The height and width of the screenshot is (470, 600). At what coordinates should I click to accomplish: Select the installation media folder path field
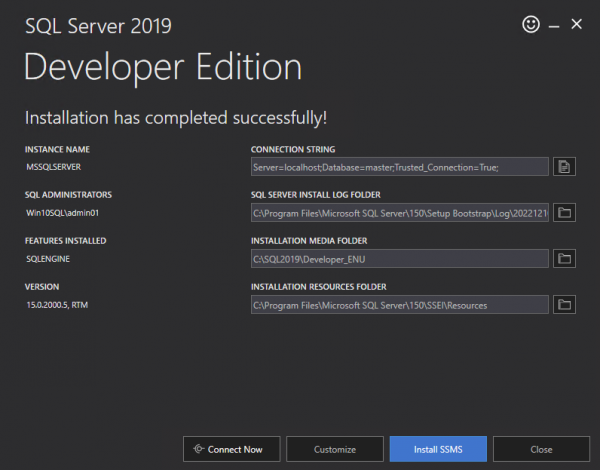400,258
